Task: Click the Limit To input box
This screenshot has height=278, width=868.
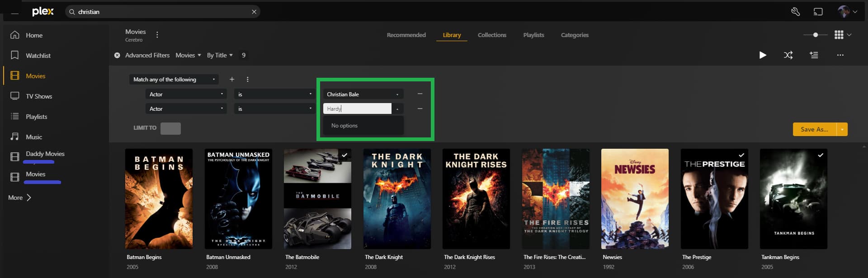Action: click(170, 128)
